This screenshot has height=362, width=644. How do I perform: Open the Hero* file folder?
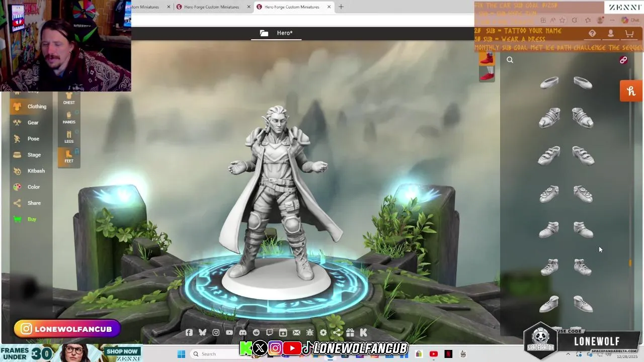click(x=277, y=33)
